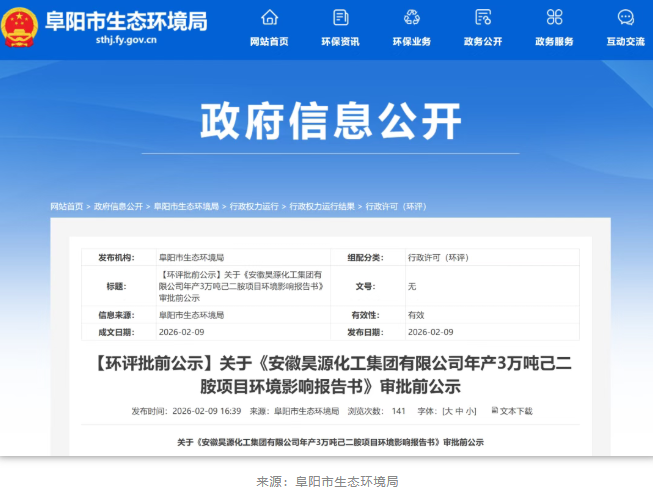Go to 阜阳市生态环境局 breadcrumb link
The height and width of the screenshot is (494, 653).
pos(186,207)
